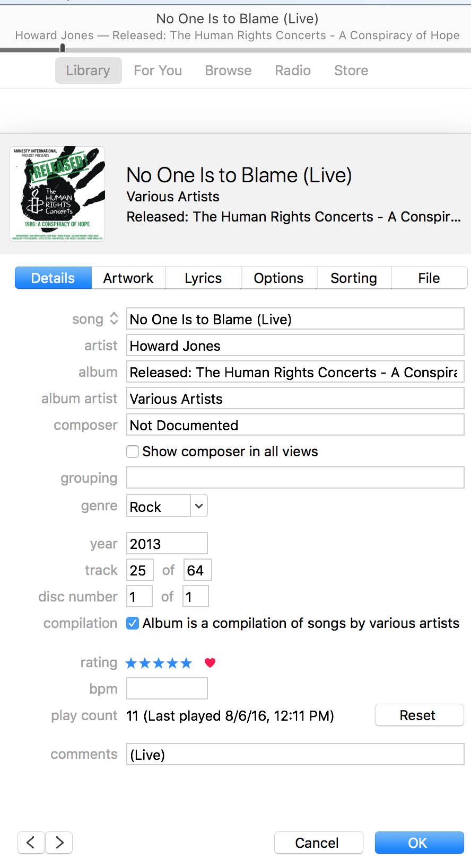Open the Sorting tab
The image size is (471, 868).
coord(354,278)
